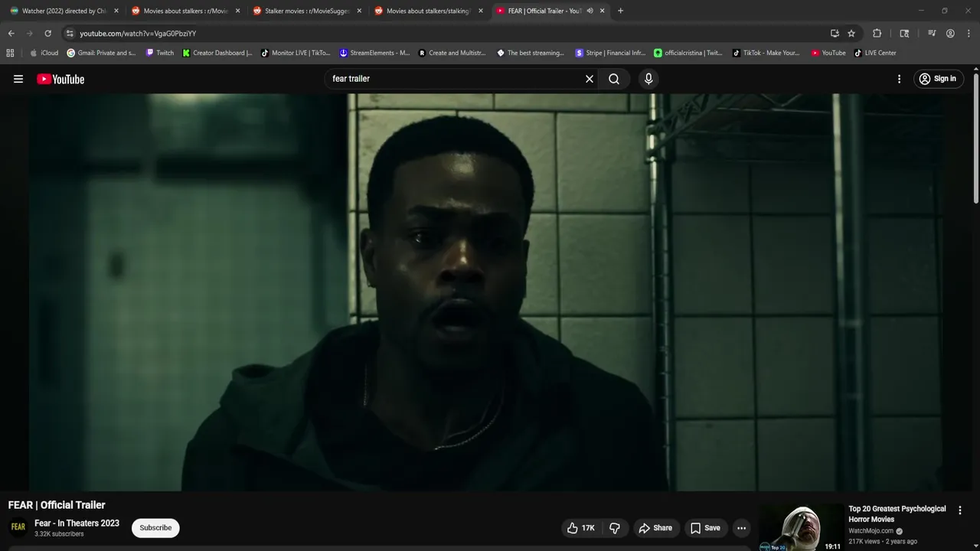The width and height of the screenshot is (980, 551).
Task: Click the magnifying glass search button
Action: tap(614, 79)
